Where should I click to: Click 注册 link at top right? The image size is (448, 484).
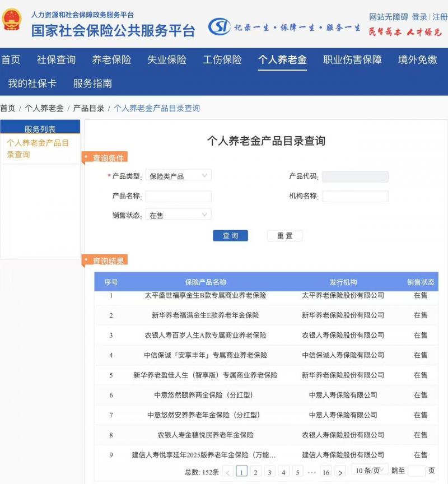pyautogui.click(x=440, y=17)
